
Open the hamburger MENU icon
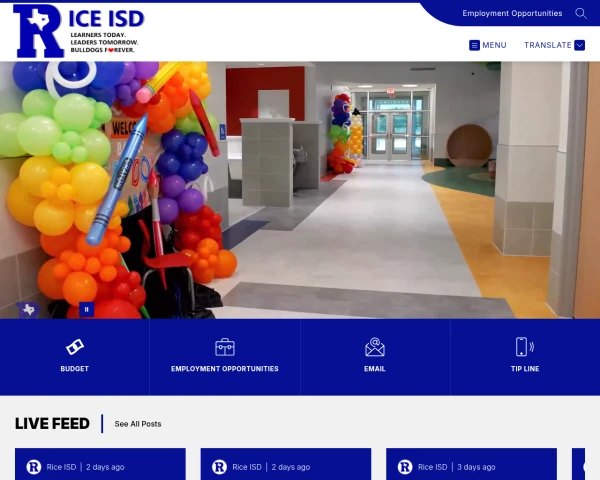click(x=474, y=45)
